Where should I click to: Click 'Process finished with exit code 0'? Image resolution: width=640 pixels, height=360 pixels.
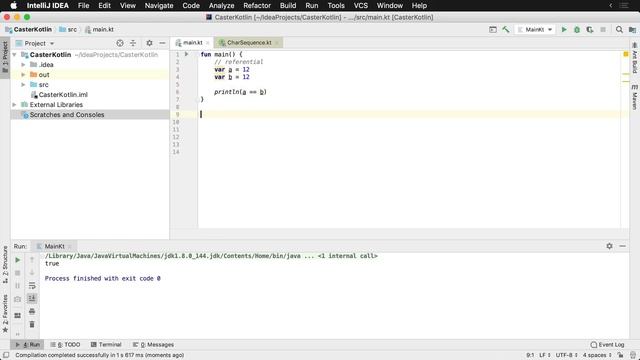click(x=102, y=278)
